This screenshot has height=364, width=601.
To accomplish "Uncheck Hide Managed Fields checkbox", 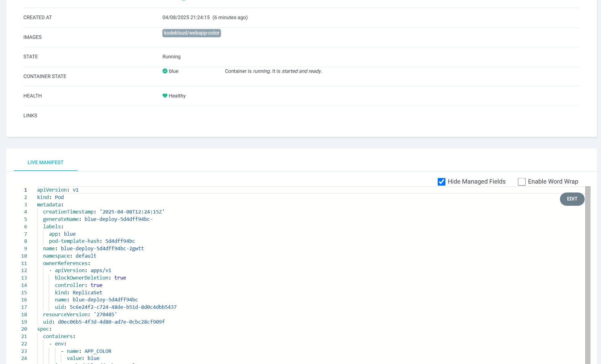I will [441, 182].
